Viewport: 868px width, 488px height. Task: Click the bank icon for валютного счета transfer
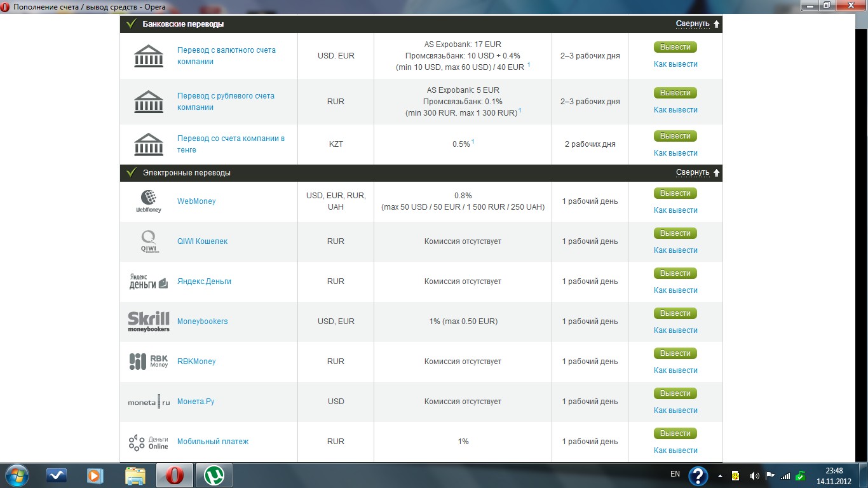click(149, 56)
